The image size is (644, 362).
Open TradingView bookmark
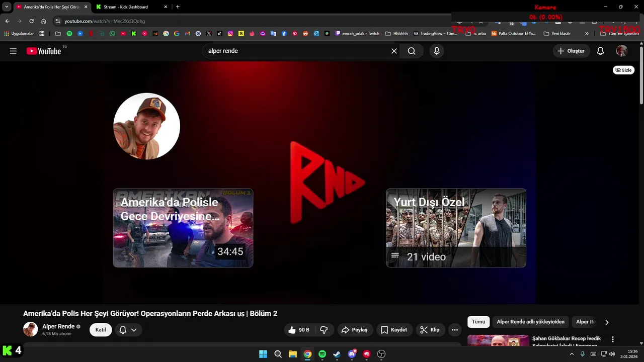pyautogui.click(x=435, y=34)
